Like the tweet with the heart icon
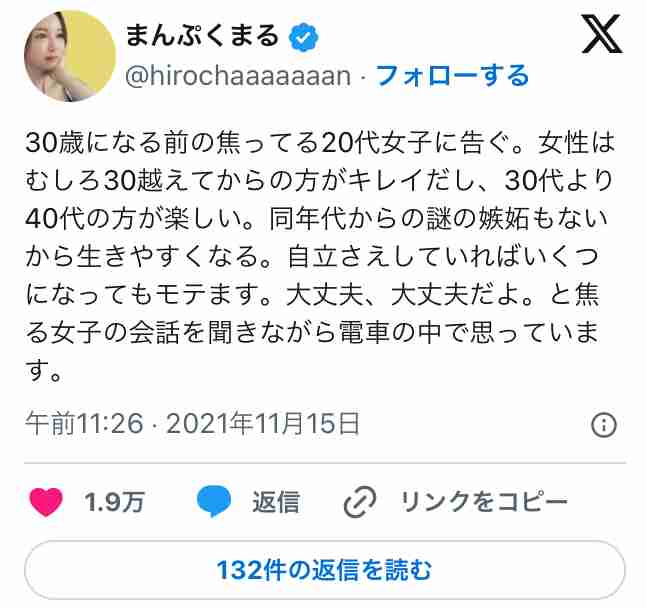This screenshot has height=608, width=646. tap(46, 502)
